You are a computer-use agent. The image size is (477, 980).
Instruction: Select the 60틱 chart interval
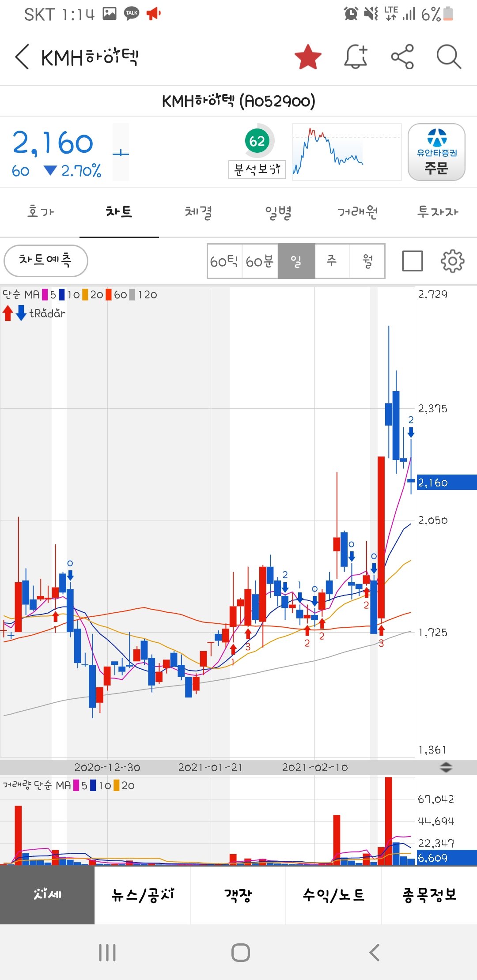click(x=224, y=261)
